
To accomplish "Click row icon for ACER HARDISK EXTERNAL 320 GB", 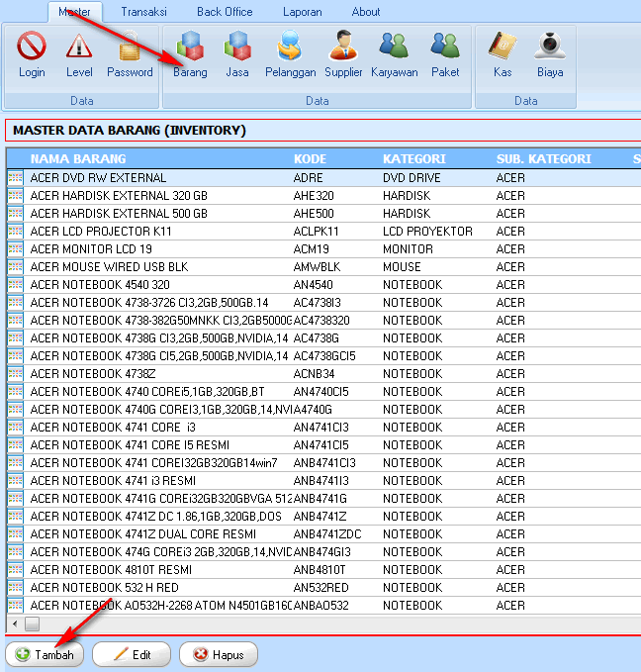I will click(x=16, y=195).
